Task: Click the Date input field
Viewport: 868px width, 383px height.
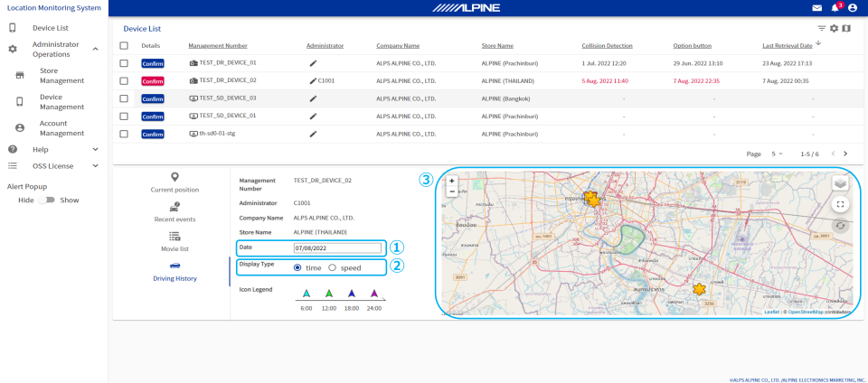Action: pyautogui.click(x=337, y=248)
